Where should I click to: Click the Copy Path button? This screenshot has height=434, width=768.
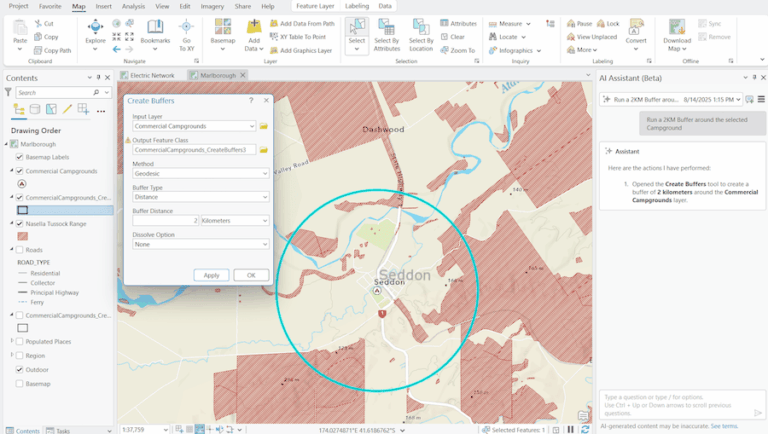(53, 50)
